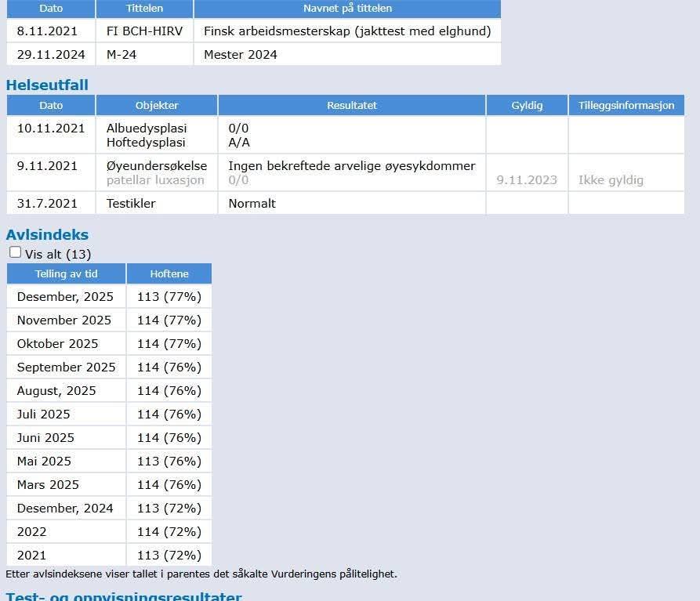Click the 'Telling av tid' column header
The image size is (700, 601).
[x=66, y=274]
